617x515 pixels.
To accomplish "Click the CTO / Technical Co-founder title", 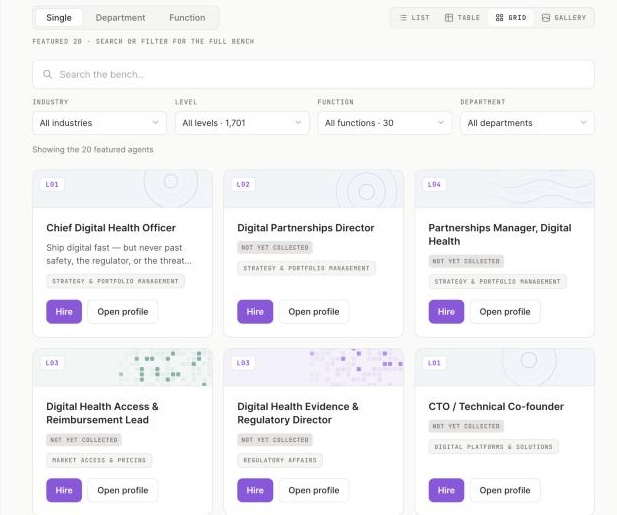I will click(496, 406).
